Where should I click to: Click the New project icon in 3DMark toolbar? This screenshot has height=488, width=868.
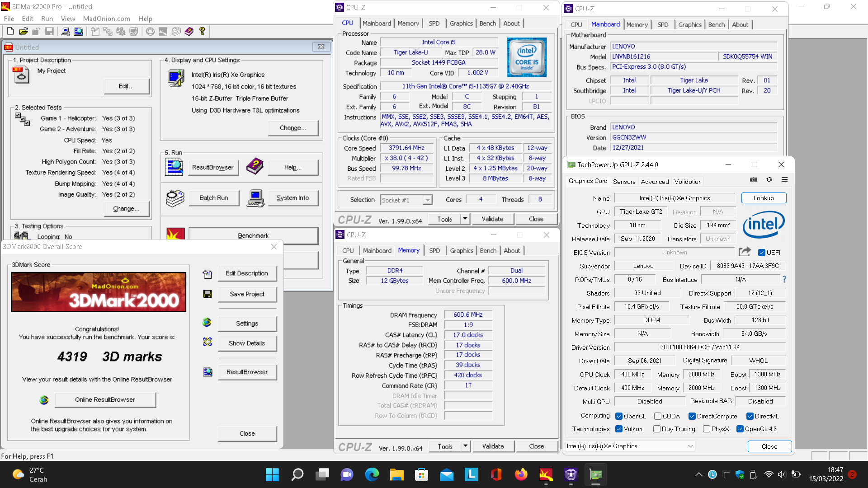tap(10, 31)
